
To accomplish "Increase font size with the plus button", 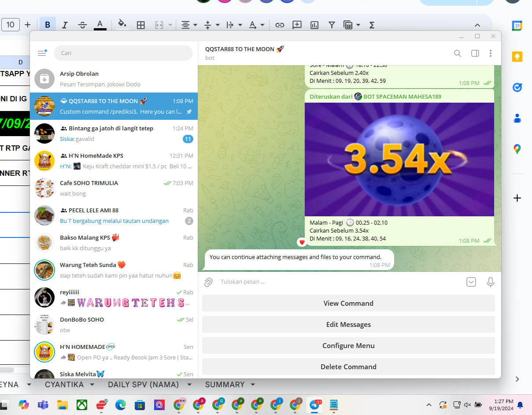I will [x=27, y=25].
